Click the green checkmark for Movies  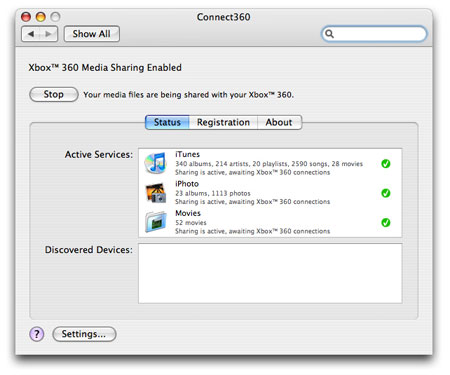coord(386,222)
